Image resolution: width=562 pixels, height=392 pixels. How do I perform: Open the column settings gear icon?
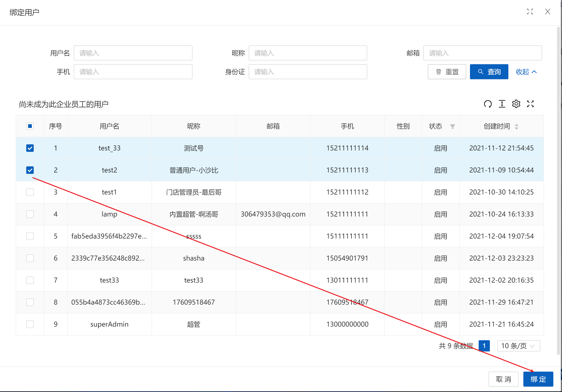tap(516, 104)
